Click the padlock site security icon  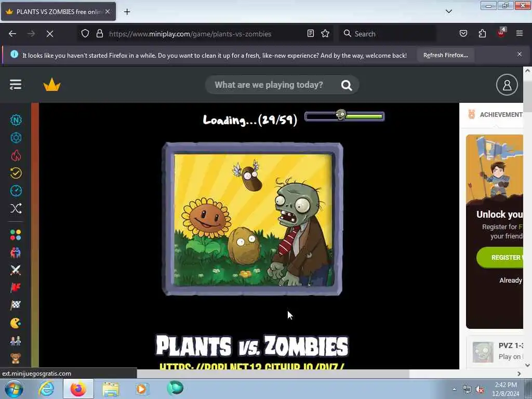99,33
